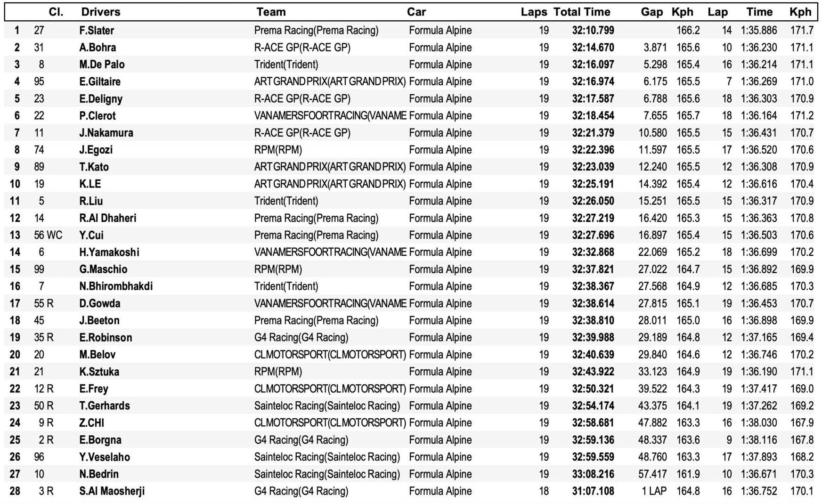Click the Total Time column header
The height and width of the screenshot is (504, 822).
click(x=582, y=12)
